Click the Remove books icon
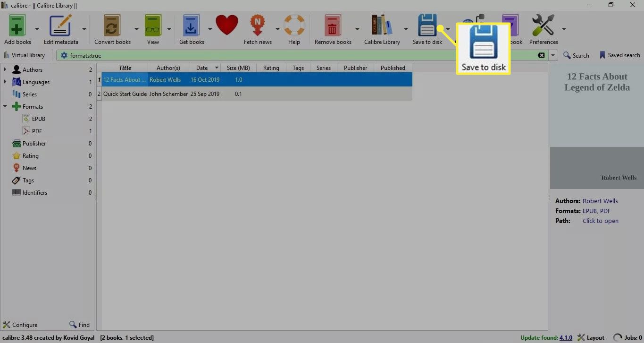Image resolution: width=644 pixels, height=343 pixels. pos(333,25)
